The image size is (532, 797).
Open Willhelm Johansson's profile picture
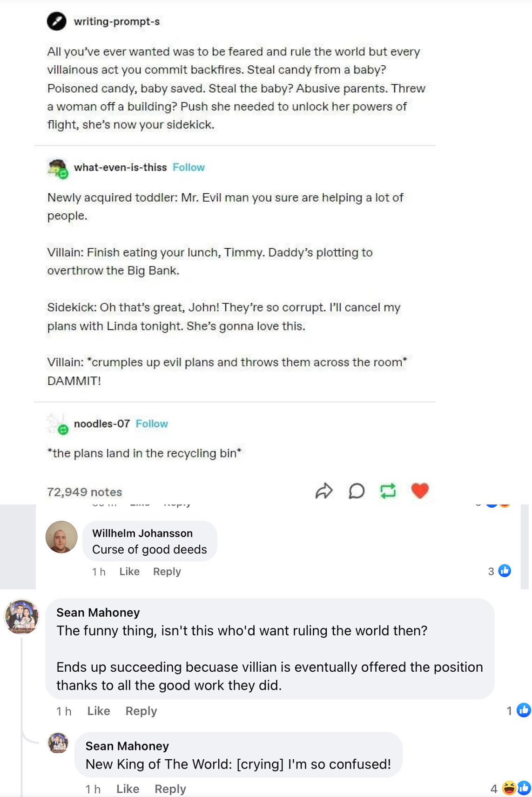(x=61, y=537)
